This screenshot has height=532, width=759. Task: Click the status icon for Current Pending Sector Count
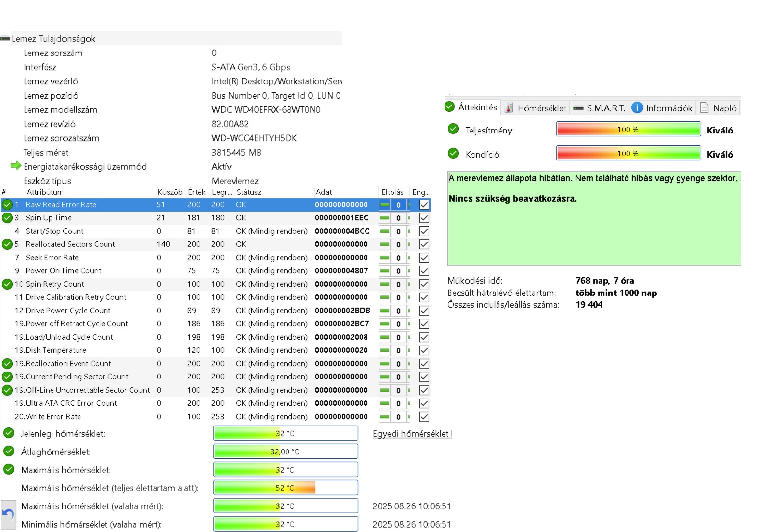7,377
